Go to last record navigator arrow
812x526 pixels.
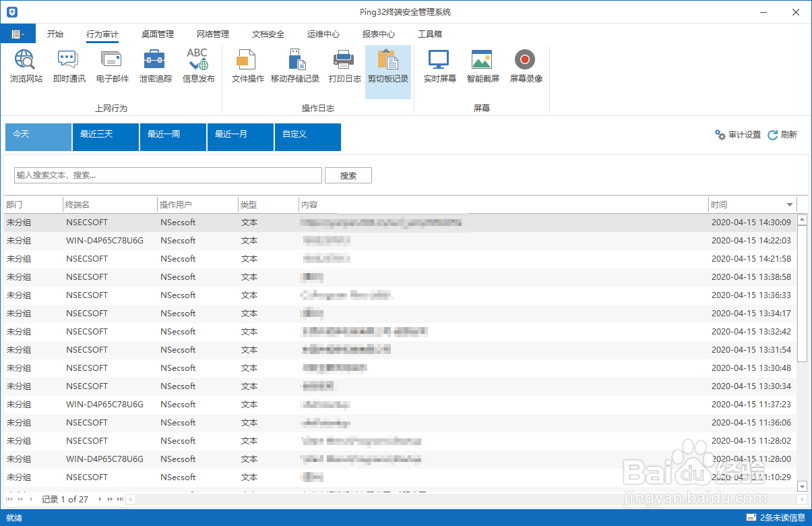(120, 499)
